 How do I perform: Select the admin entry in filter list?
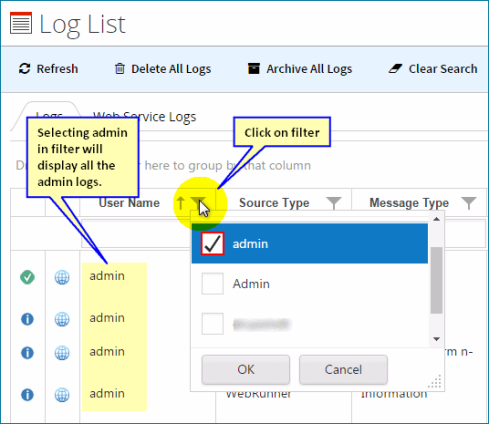[310, 244]
